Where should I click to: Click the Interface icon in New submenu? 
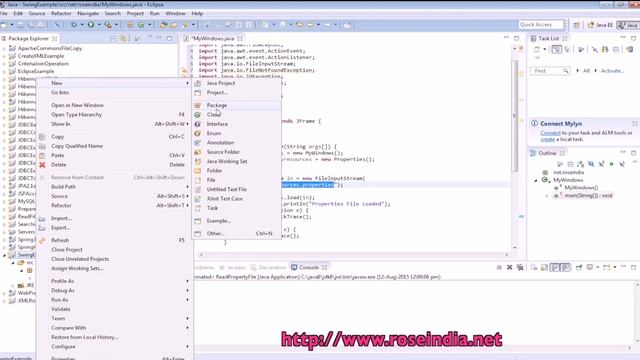(198, 124)
